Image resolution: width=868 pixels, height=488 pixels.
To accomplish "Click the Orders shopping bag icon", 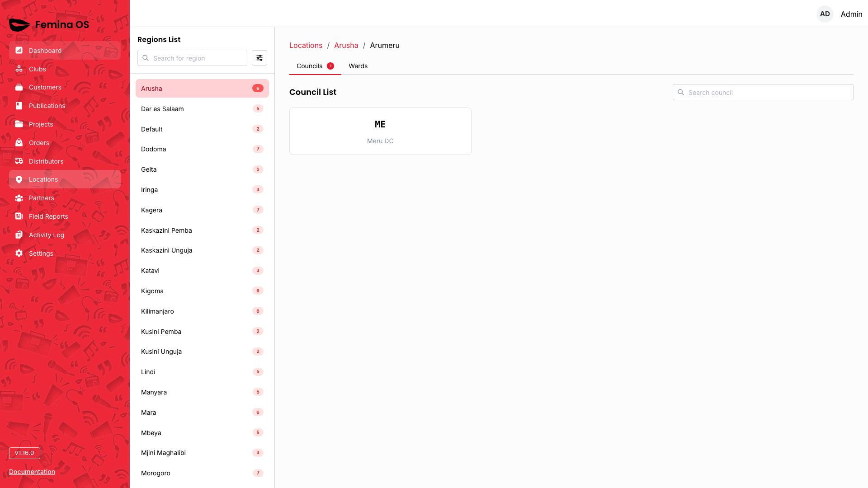I will click(x=19, y=142).
